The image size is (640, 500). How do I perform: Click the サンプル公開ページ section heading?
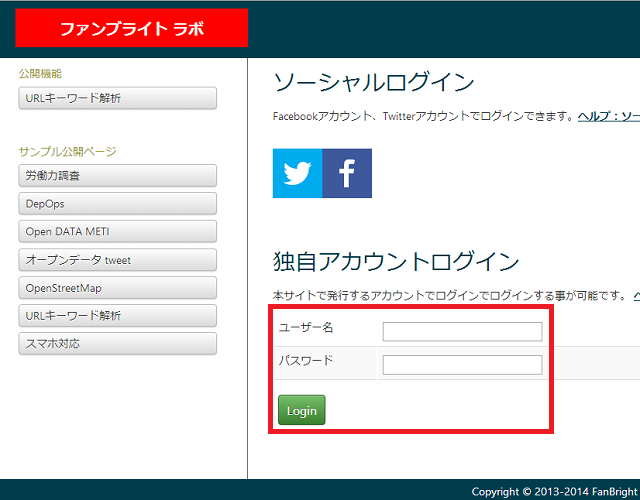(67, 151)
